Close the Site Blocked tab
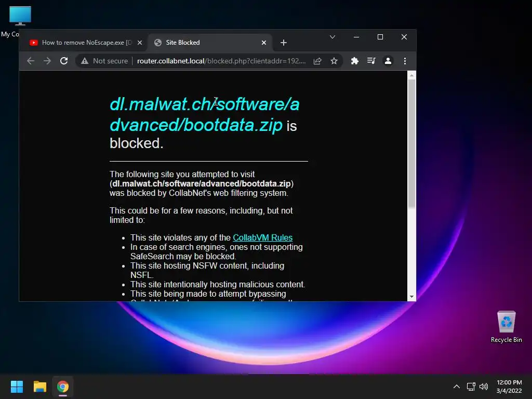The height and width of the screenshot is (399, 532). [x=264, y=43]
